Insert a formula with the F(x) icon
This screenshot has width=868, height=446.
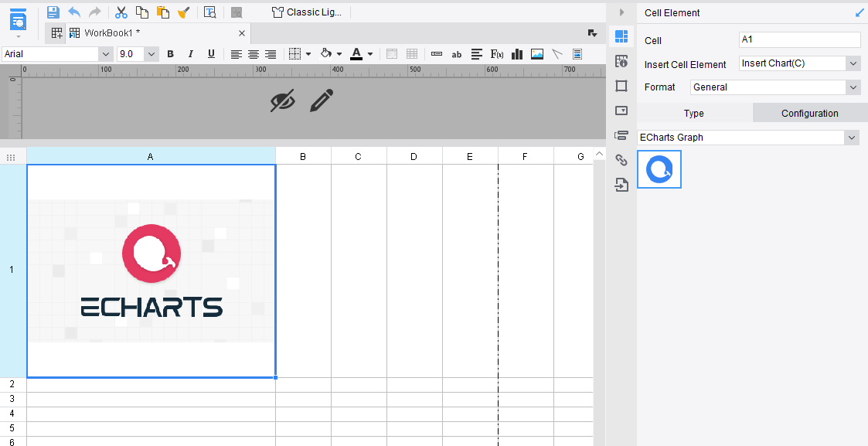point(496,53)
